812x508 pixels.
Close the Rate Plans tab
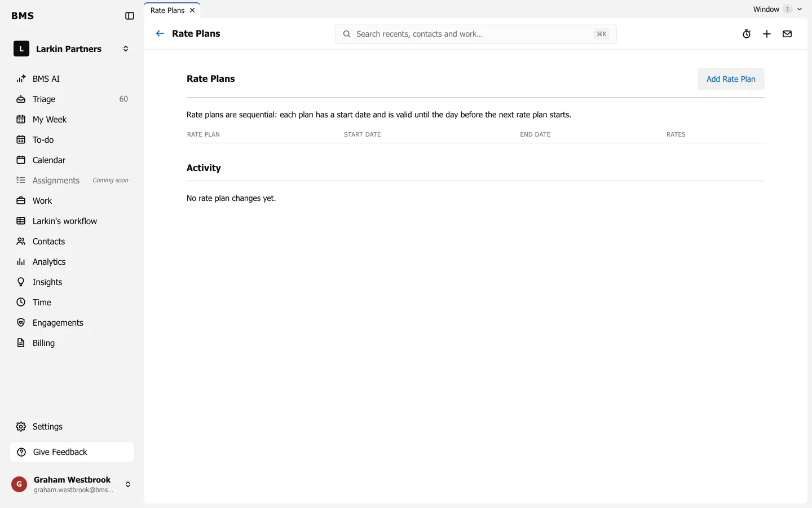click(x=192, y=10)
